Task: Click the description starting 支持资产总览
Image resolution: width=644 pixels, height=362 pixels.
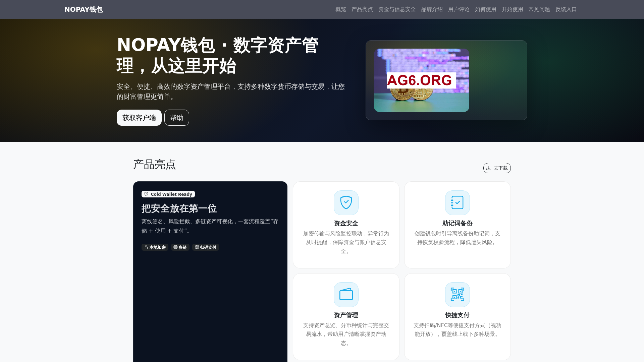Action: pyautogui.click(x=346, y=334)
